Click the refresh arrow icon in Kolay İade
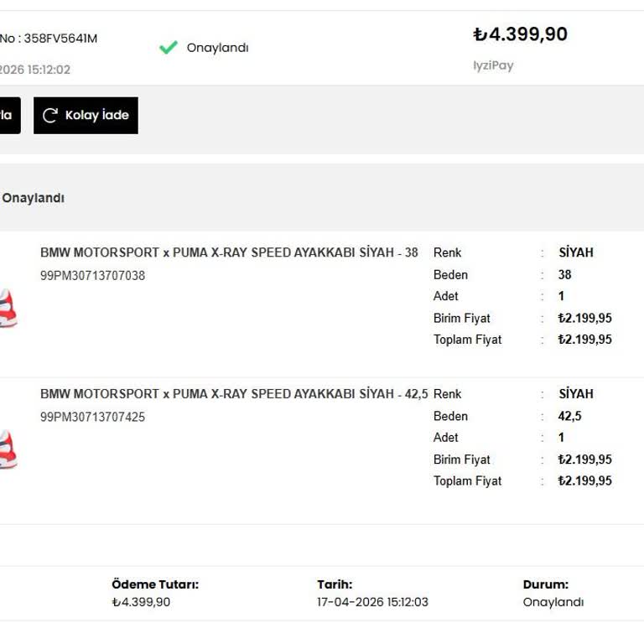The image size is (644, 644). click(50, 116)
